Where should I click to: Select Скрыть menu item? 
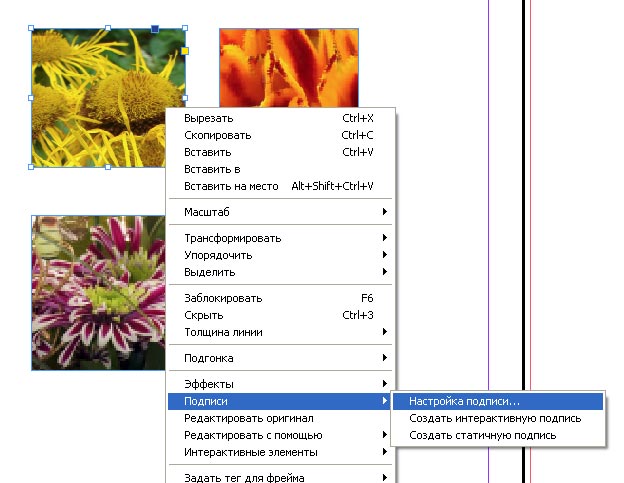pos(280,315)
